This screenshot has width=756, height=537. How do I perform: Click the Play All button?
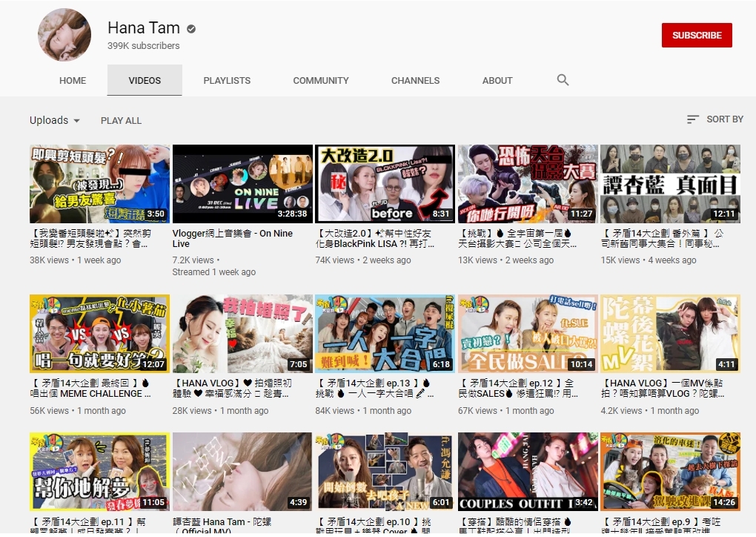pos(121,120)
